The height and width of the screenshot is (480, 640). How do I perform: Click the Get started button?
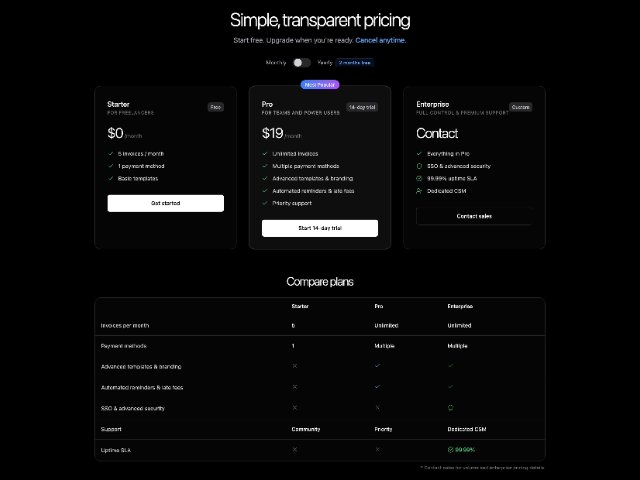point(166,203)
